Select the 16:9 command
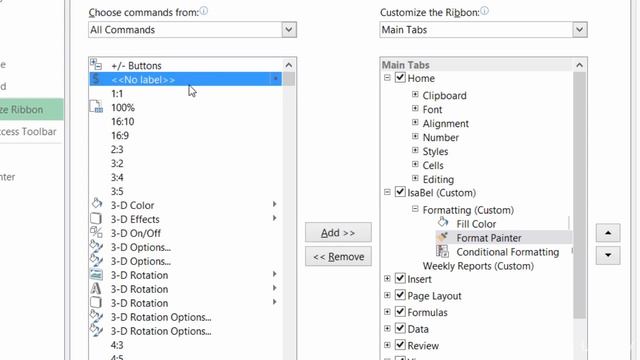Viewport: 640px width, 360px height. (x=120, y=136)
